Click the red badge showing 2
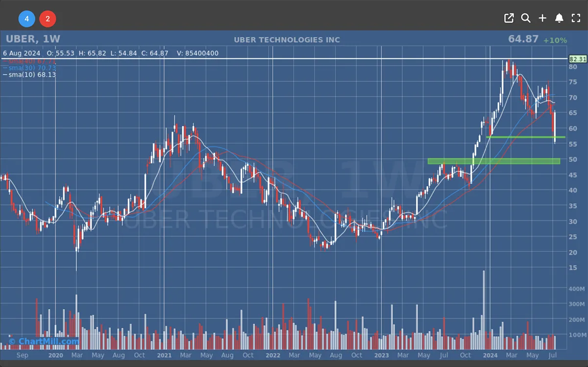The height and width of the screenshot is (367, 588). point(48,19)
